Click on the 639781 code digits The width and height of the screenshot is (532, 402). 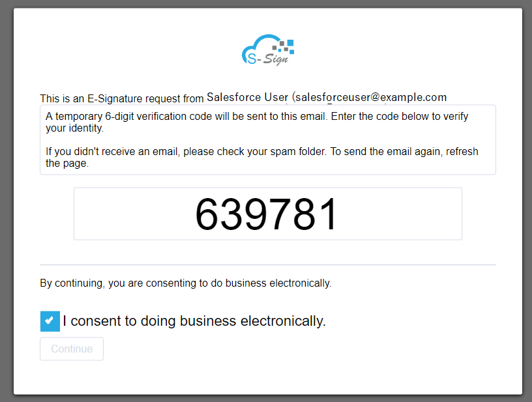tap(267, 214)
